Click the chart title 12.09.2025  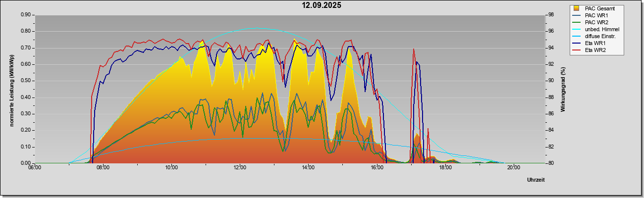coord(322,5)
